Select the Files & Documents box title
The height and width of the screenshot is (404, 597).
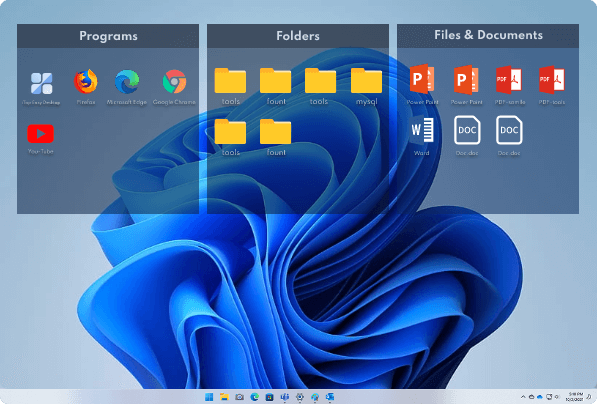pos(488,35)
